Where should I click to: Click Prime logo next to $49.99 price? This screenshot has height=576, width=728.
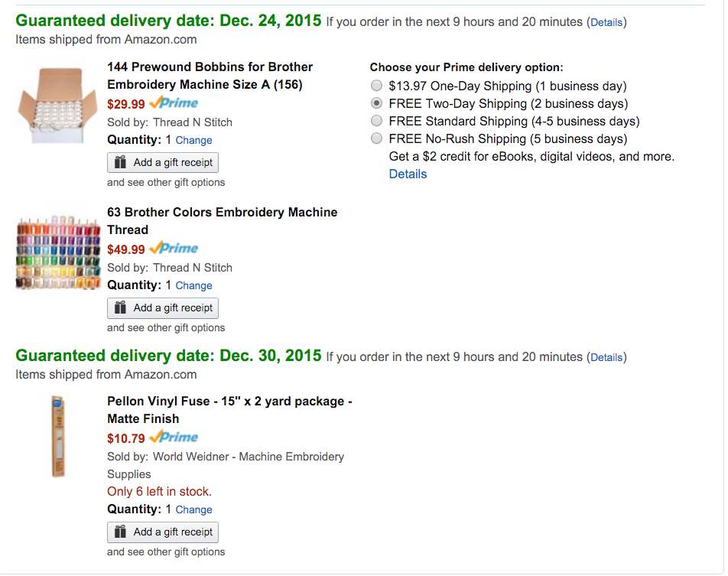pos(174,249)
